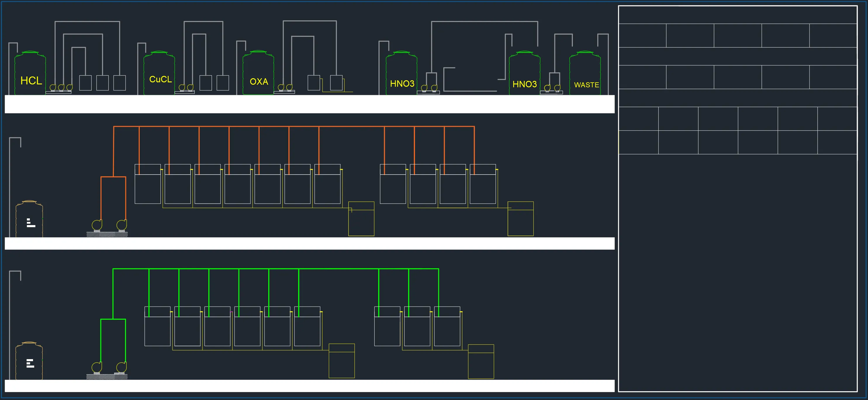Select yellow collection tank after six green-fed cells
Image resolution: width=868 pixels, height=400 pixels.
click(342, 361)
